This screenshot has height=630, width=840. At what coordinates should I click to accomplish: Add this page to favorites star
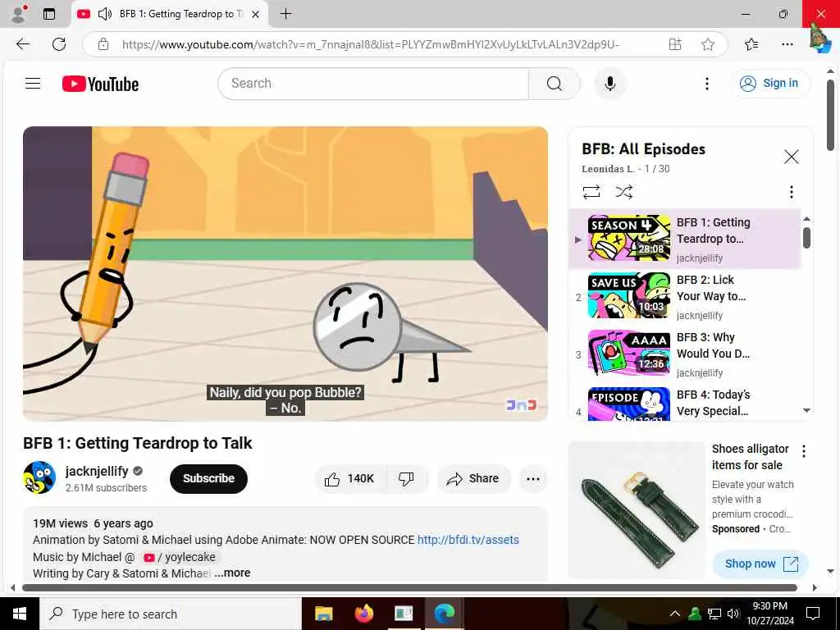[708, 44]
